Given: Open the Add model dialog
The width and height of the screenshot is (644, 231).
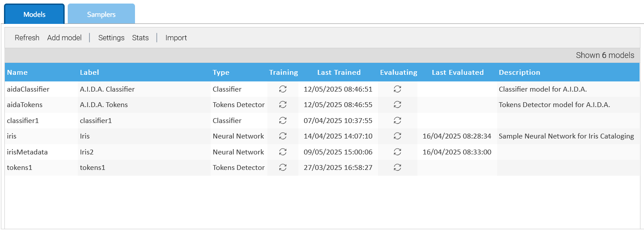Looking at the screenshot, I should click(x=65, y=38).
